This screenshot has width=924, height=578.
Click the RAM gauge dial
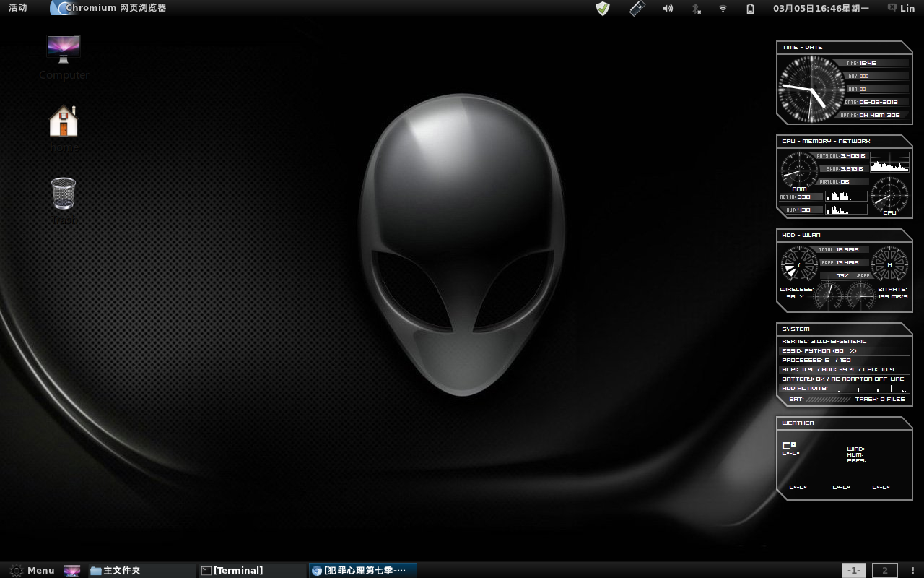tap(798, 171)
